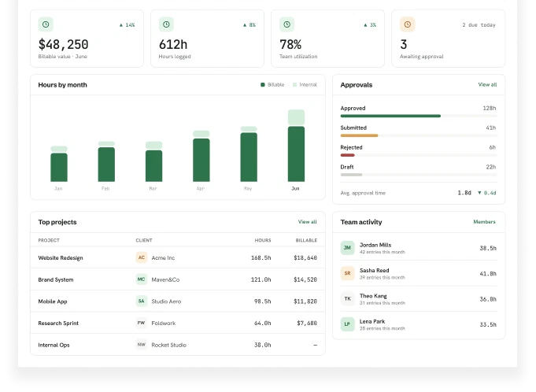
Task: Open View all in Top projects
Action: point(307,222)
